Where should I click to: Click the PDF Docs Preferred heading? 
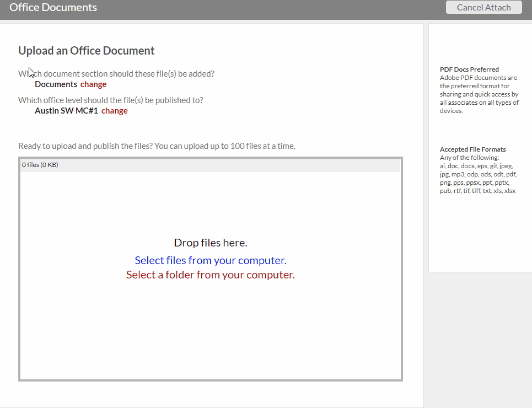tap(469, 69)
